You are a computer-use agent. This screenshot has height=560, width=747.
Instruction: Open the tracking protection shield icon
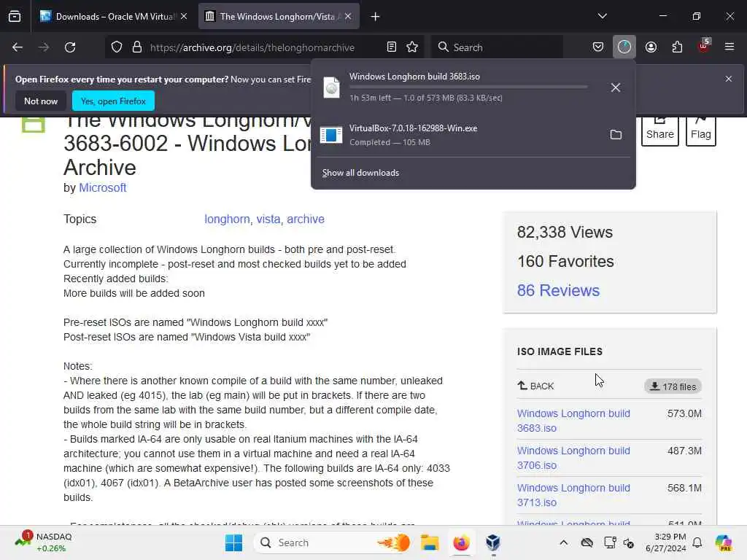117,47
